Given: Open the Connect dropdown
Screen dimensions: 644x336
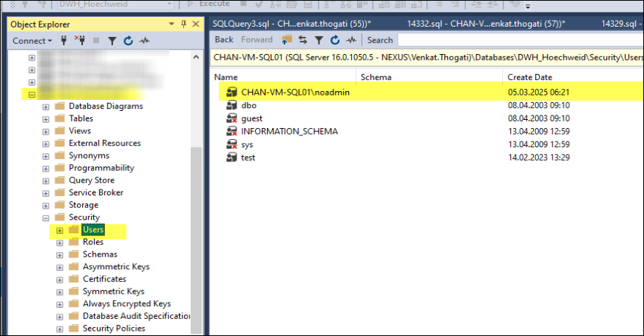Looking at the screenshot, I should (x=32, y=41).
